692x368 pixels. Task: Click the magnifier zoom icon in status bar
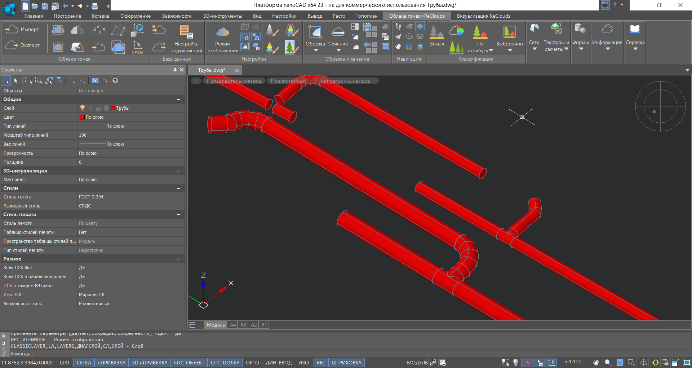(x=608, y=363)
